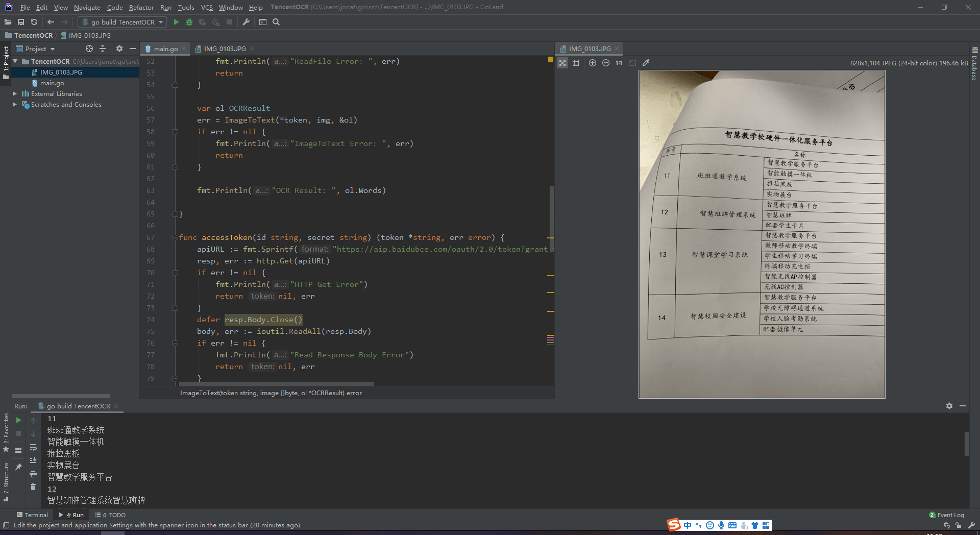Zoom out on the image preview
980x535 pixels.
coord(605,63)
